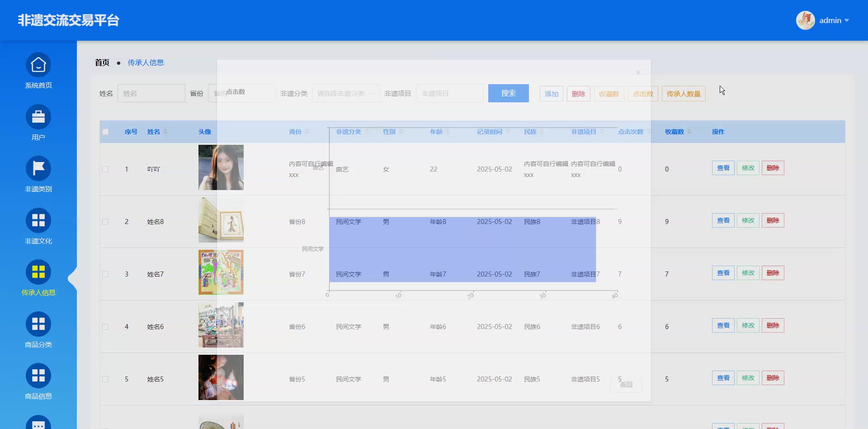Open 商品信息 sidebar icon
Image resolution: width=868 pixels, height=429 pixels.
point(38,376)
